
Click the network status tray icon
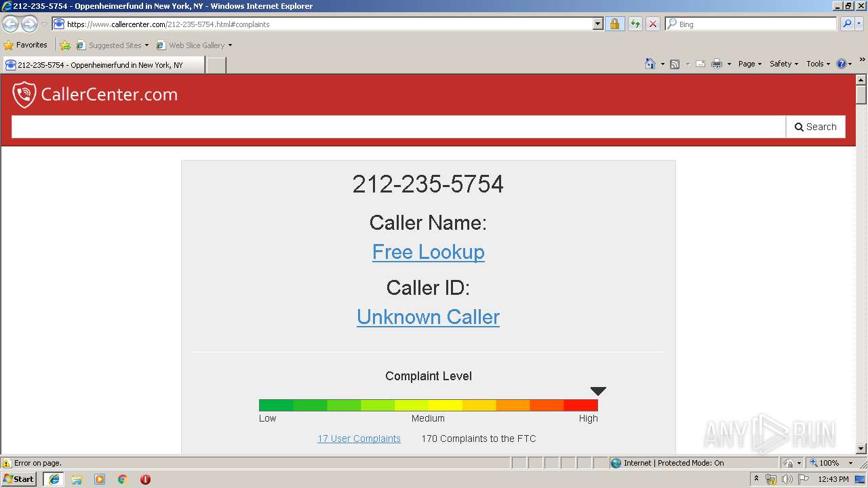click(x=770, y=479)
